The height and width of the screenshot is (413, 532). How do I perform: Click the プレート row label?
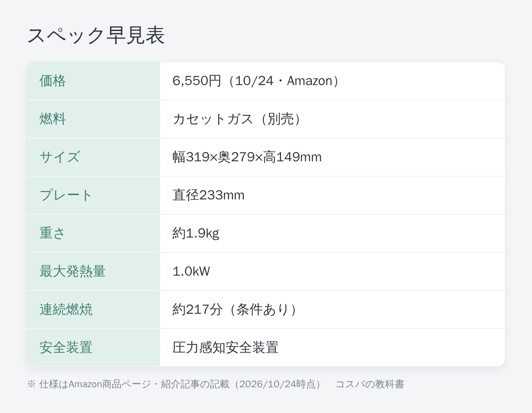pyautogui.click(x=66, y=195)
